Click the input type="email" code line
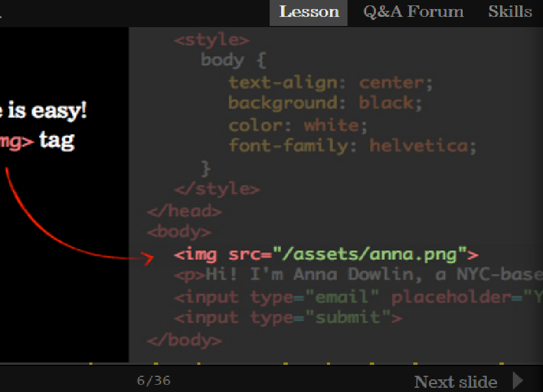The width and height of the screenshot is (543, 392). (x=356, y=297)
